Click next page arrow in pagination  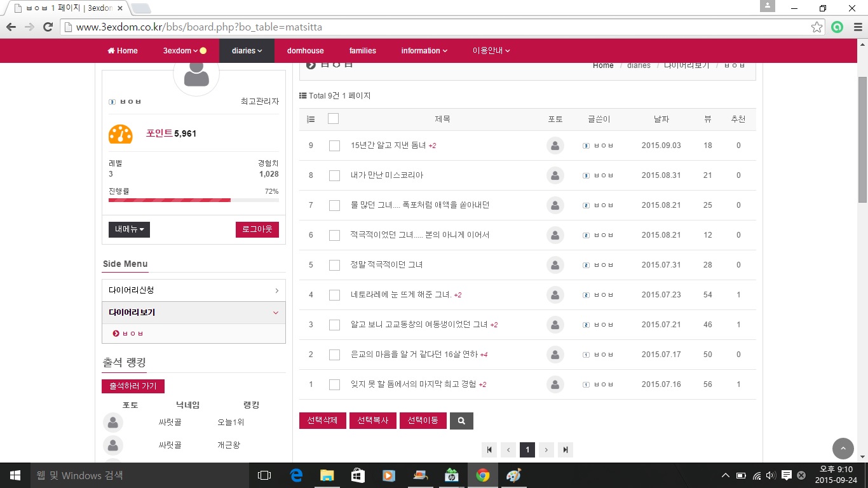pos(546,450)
